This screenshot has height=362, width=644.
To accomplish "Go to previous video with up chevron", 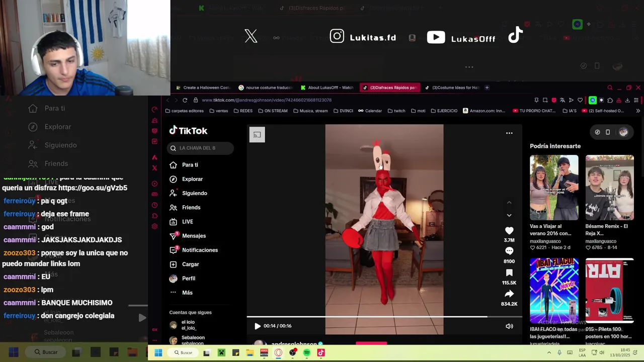I will [x=509, y=203].
